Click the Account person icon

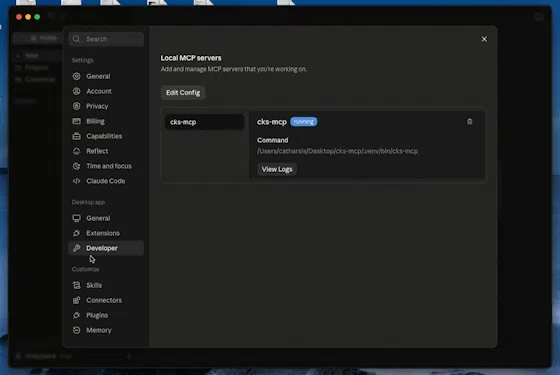pos(76,91)
